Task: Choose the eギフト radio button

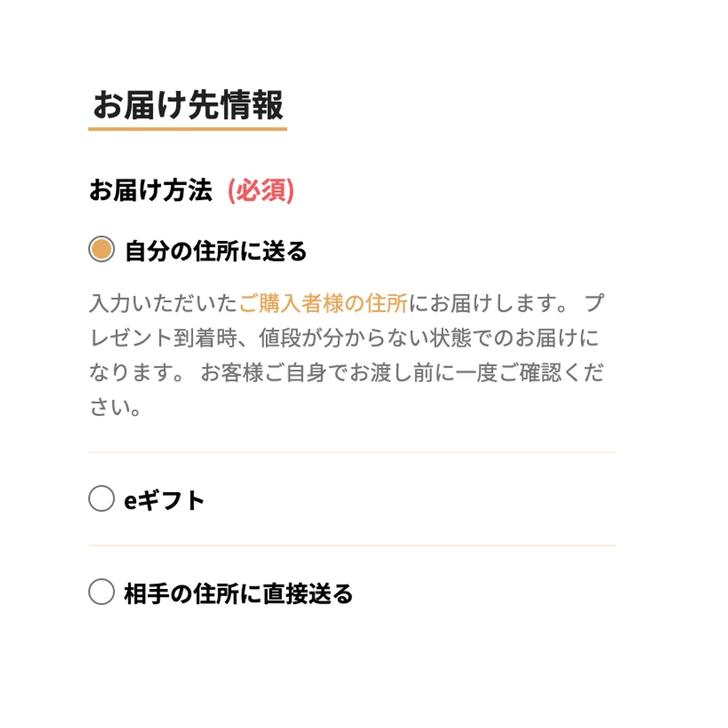Action: point(101,499)
